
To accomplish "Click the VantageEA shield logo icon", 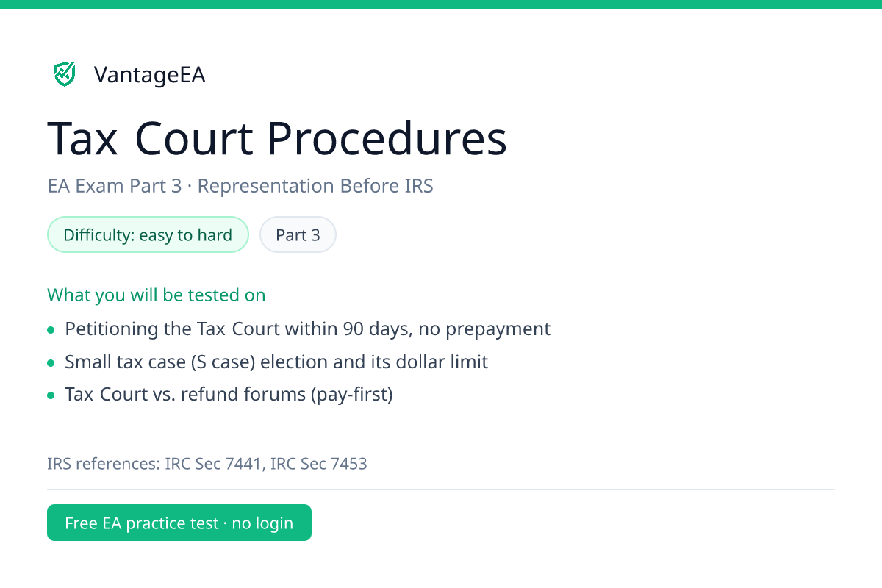I will [x=65, y=73].
